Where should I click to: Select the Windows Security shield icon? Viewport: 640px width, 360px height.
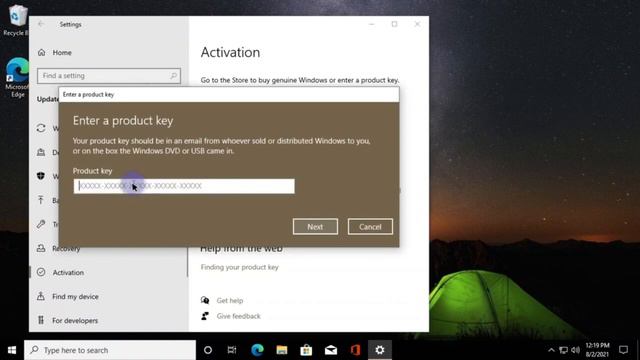41,176
